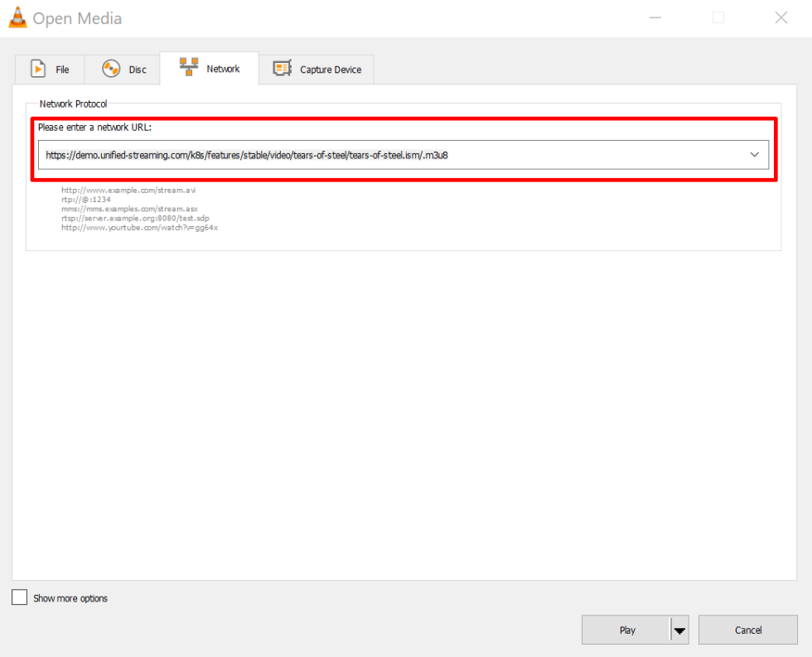Select the Disc tab
This screenshot has width=812, height=657.
pos(123,69)
